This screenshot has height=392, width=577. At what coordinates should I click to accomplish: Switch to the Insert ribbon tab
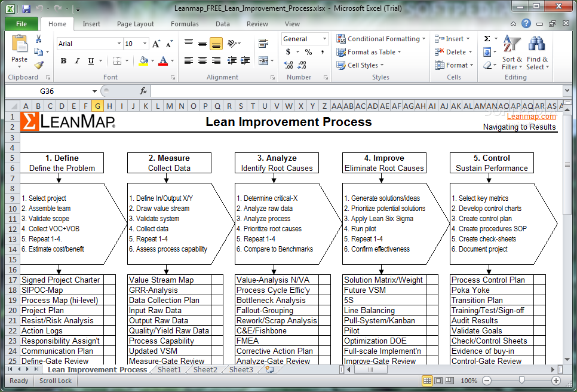click(x=91, y=24)
